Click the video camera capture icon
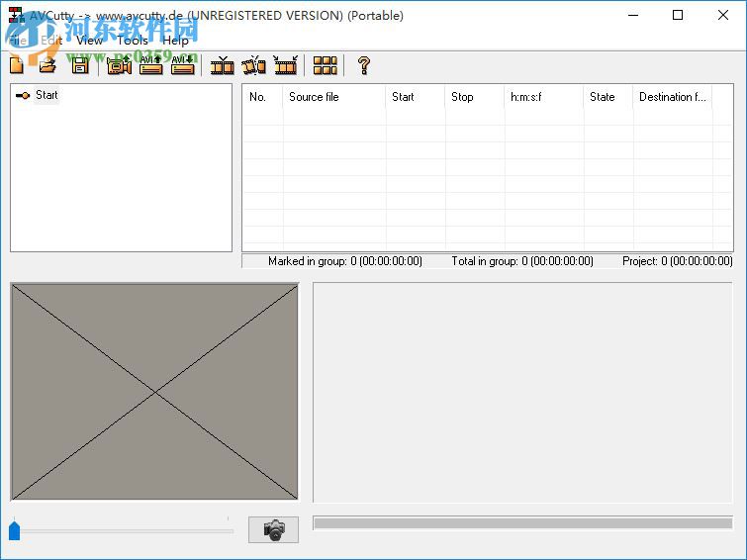Screen dimensions: 747x560 (120, 65)
